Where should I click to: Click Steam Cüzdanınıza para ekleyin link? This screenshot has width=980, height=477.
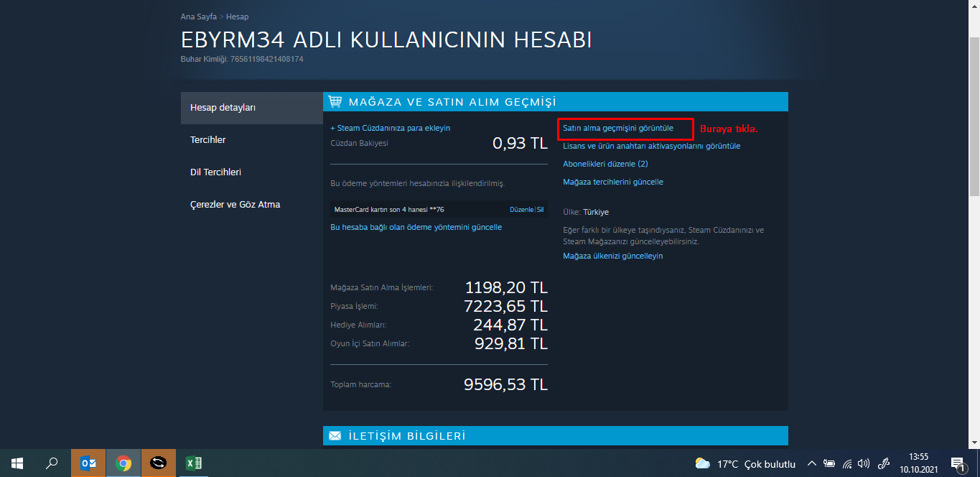click(390, 128)
